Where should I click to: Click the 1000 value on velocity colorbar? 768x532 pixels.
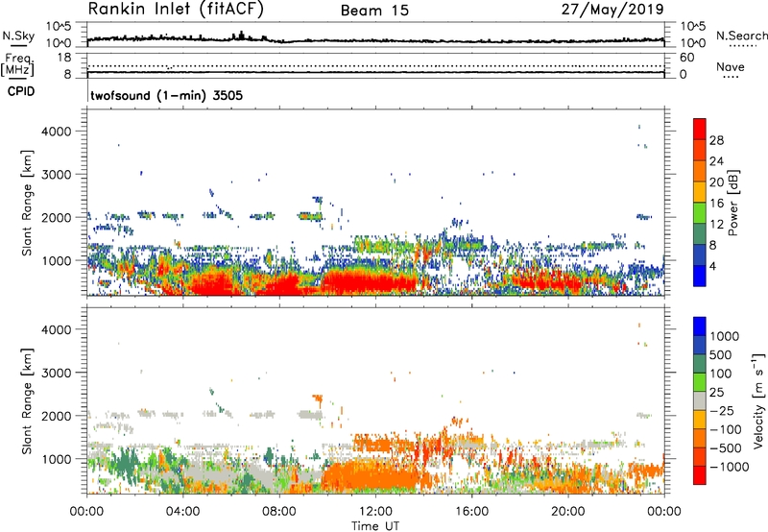tap(725, 336)
